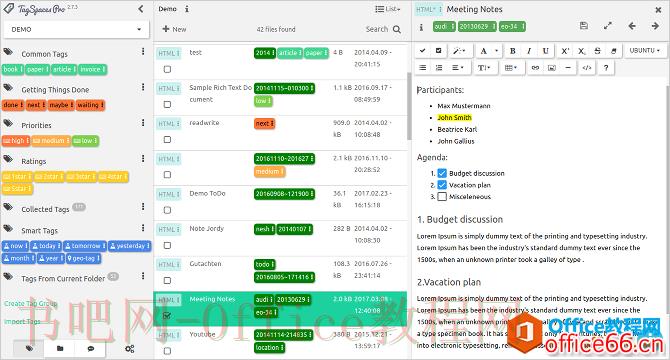The image size is (670, 360).
Task: Open Common Tags group menu
Action: click(x=143, y=52)
